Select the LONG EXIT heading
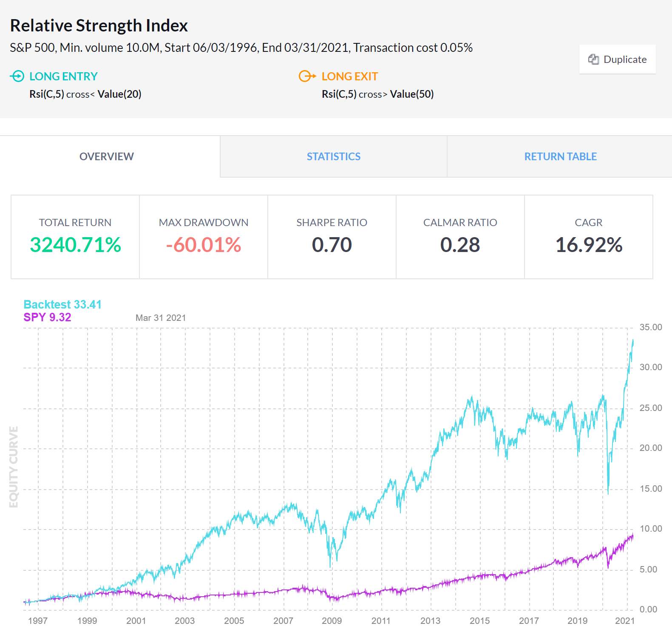Screen dimensions: 672x643 pos(349,76)
